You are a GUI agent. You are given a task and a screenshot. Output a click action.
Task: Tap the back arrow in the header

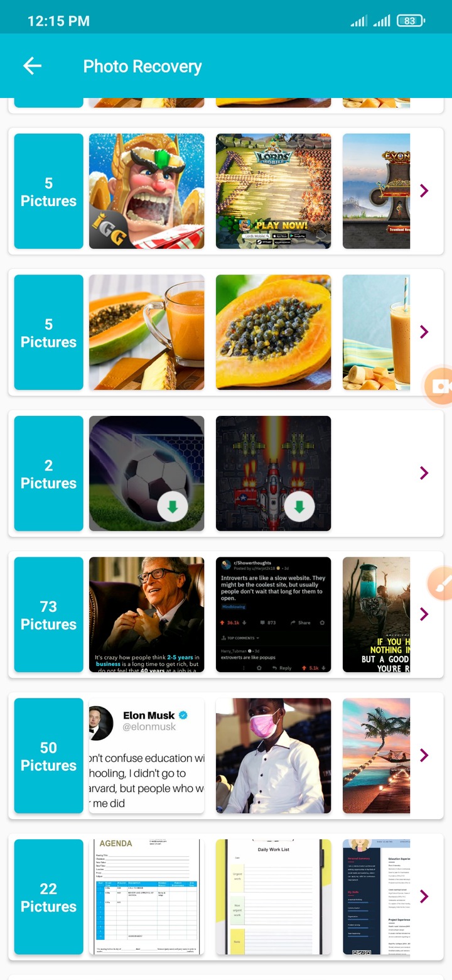pos(32,66)
